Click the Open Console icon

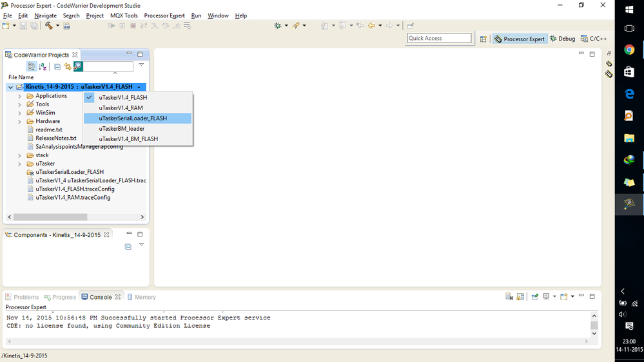564,296
